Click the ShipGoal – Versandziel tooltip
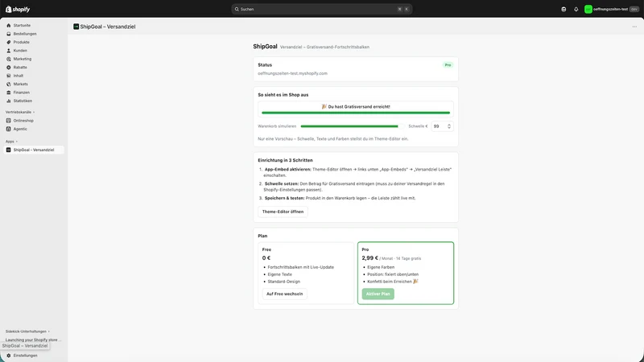Viewport: 644px width, 362px height. tap(25, 346)
